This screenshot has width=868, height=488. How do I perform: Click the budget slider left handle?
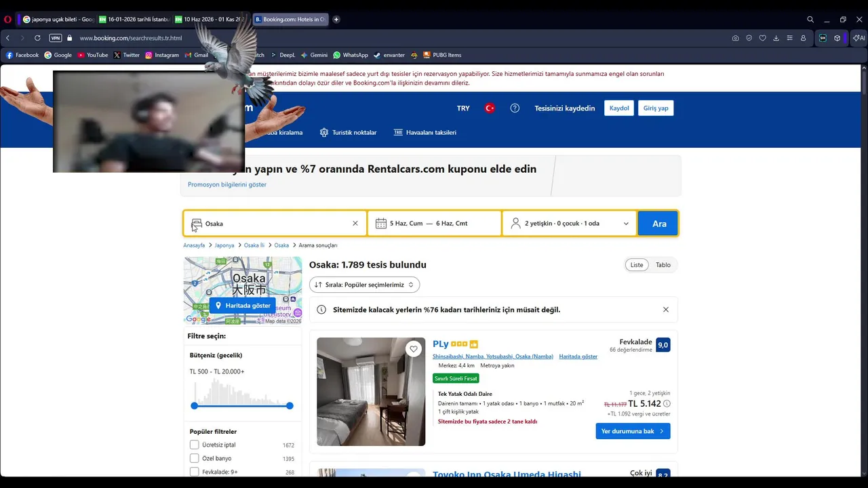195,405
